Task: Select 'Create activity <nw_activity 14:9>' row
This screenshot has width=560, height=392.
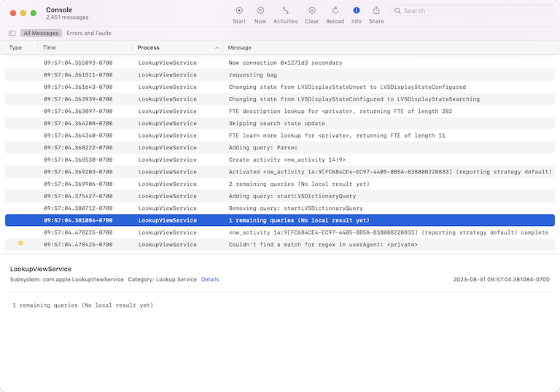Action: pyautogui.click(x=280, y=160)
